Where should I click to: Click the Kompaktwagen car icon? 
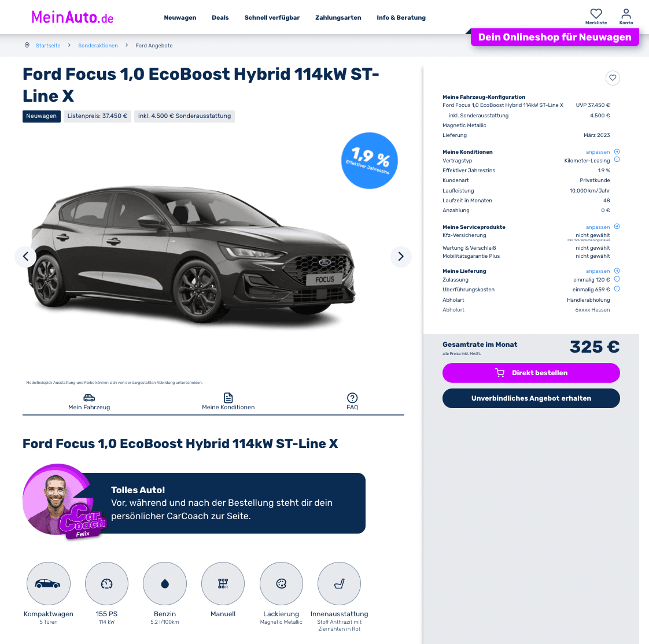pos(49,583)
